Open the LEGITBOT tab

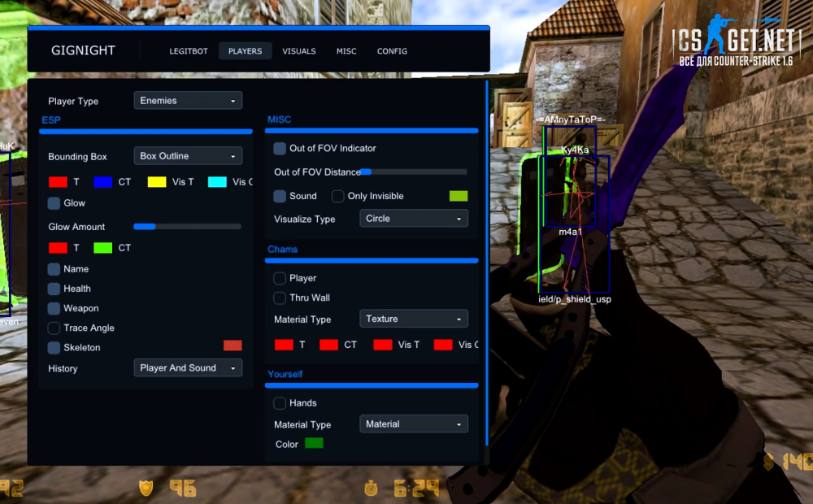click(x=189, y=51)
